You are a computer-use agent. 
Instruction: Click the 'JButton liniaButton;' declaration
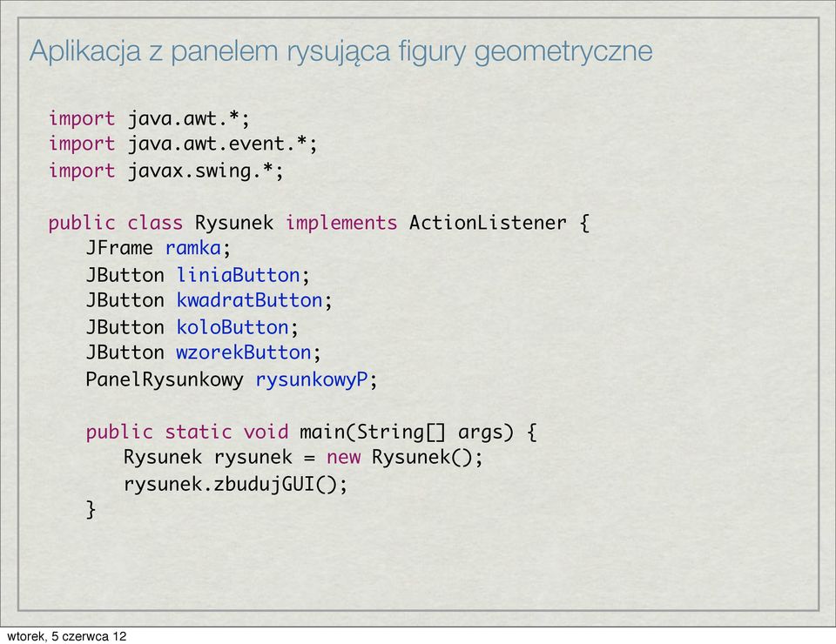pyautogui.click(x=198, y=275)
